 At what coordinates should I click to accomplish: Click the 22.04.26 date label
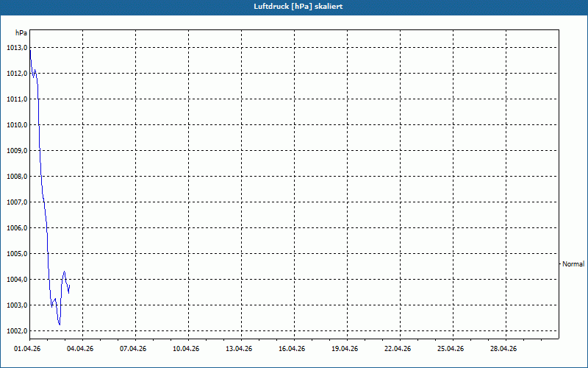point(398,349)
